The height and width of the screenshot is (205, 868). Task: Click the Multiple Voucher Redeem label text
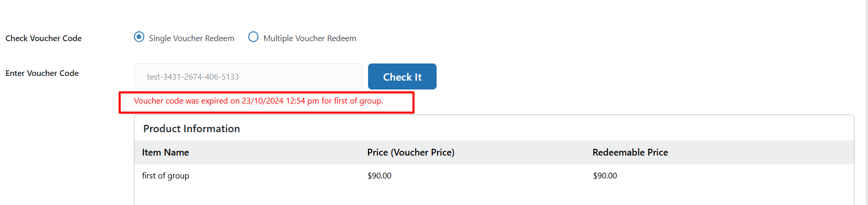(x=310, y=38)
